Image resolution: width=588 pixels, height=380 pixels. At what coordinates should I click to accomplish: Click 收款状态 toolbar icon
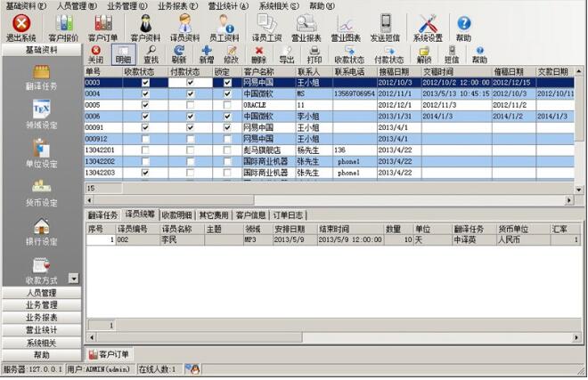click(x=349, y=54)
